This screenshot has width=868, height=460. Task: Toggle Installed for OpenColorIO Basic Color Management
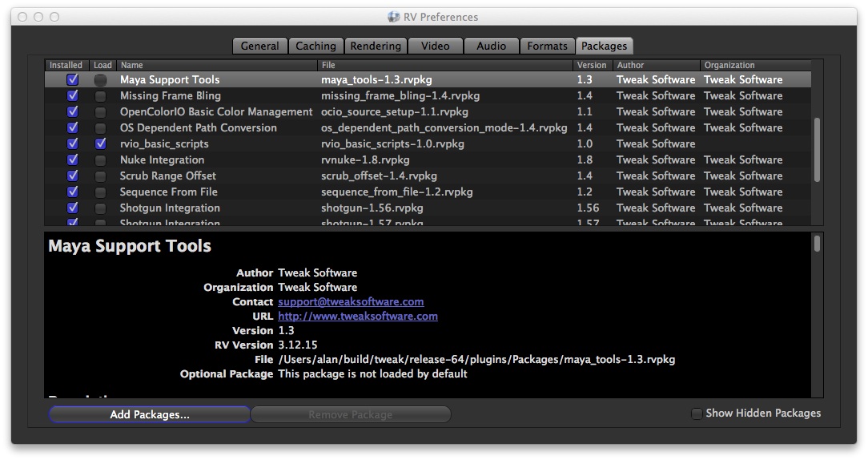pos(73,112)
